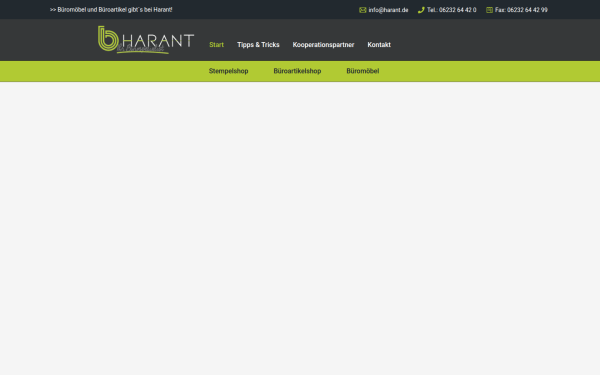This screenshot has width=600, height=375.
Task: Open the Kontakt page
Action: [x=379, y=45]
